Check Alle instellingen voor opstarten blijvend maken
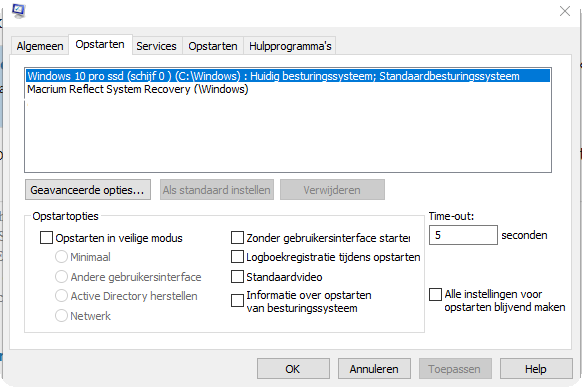 pos(435,295)
